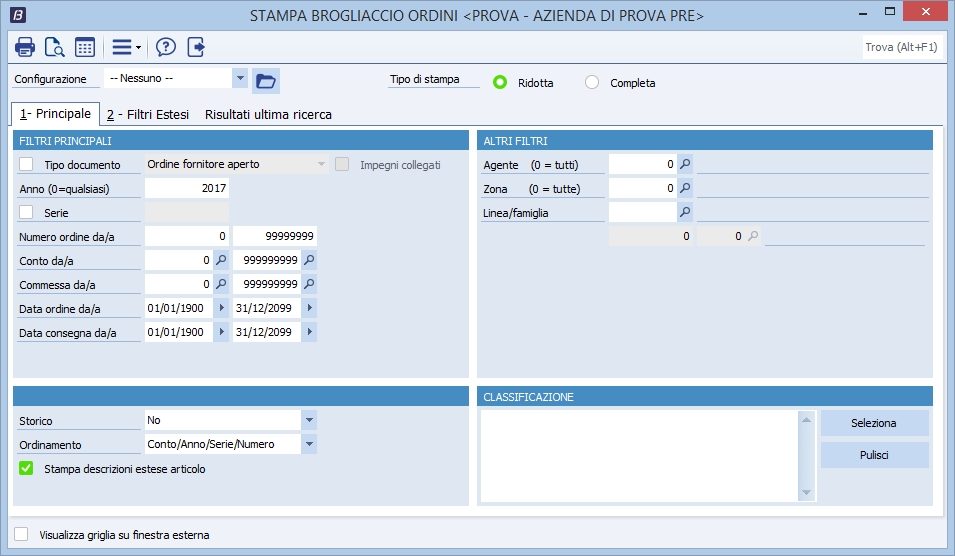Click the Zona search magnifier icon

click(x=685, y=188)
